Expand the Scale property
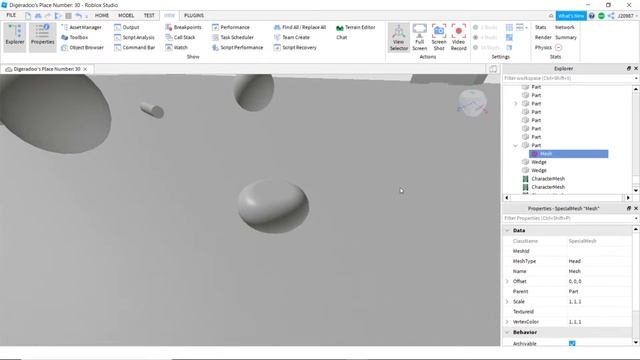 click(x=507, y=302)
